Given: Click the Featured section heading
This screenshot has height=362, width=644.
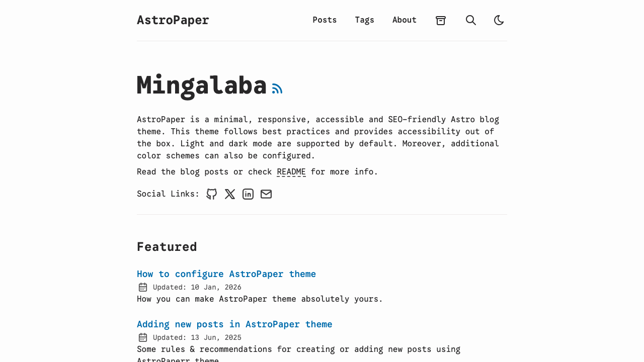Looking at the screenshot, I should [x=167, y=246].
